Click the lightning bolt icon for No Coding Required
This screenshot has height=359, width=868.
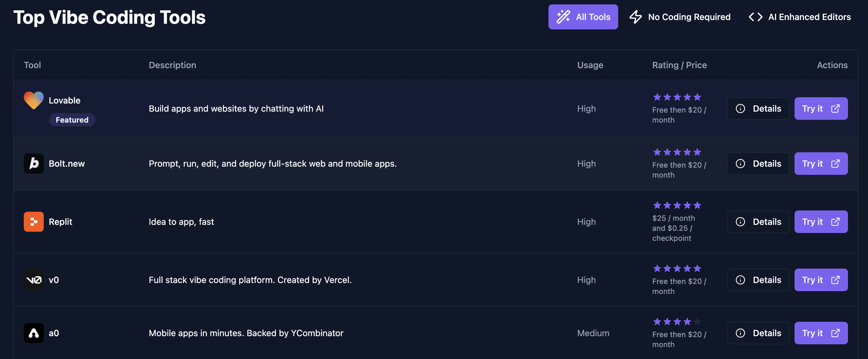coord(635,17)
